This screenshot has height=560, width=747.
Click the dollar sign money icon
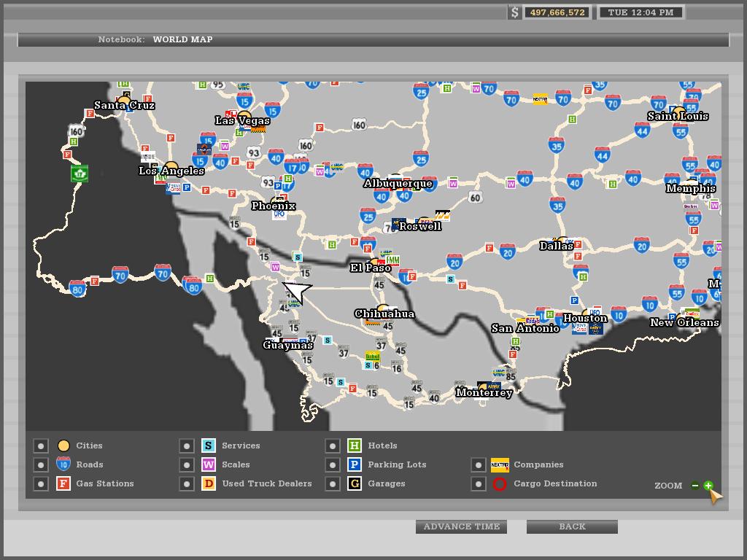click(514, 12)
